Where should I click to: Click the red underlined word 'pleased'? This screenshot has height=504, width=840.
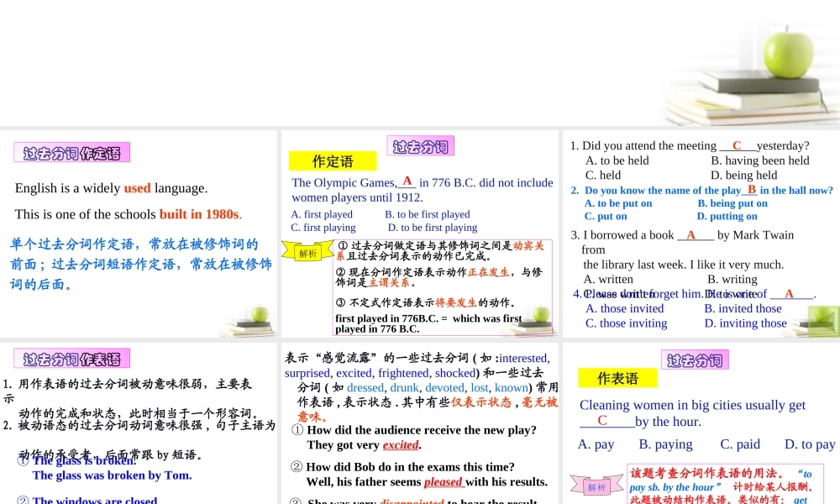(443, 482)
